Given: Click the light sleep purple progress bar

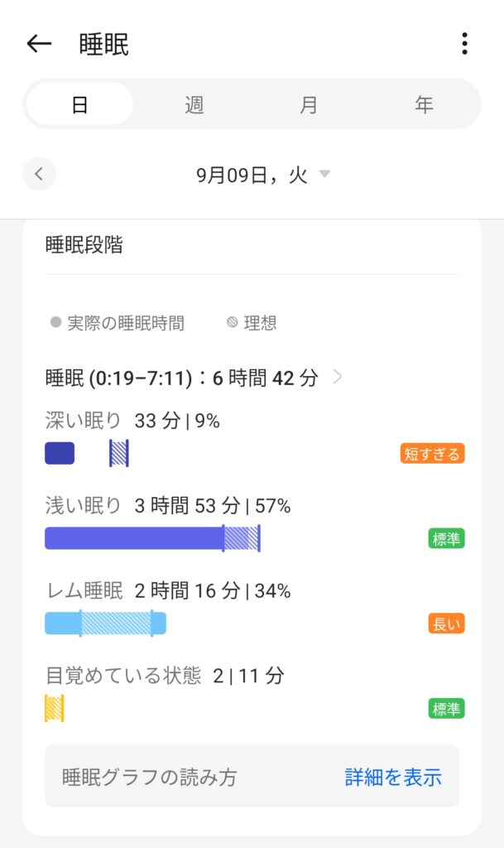Looking at the screenshot, I should coord(134,539).
